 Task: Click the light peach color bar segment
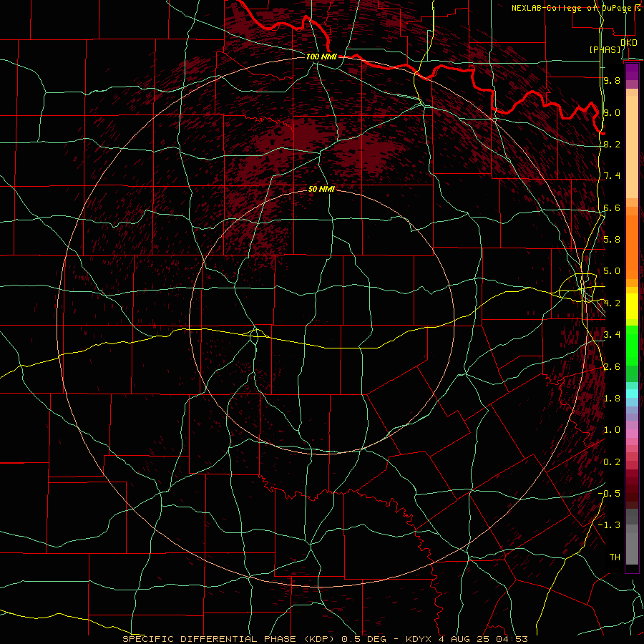coord(632,147)
